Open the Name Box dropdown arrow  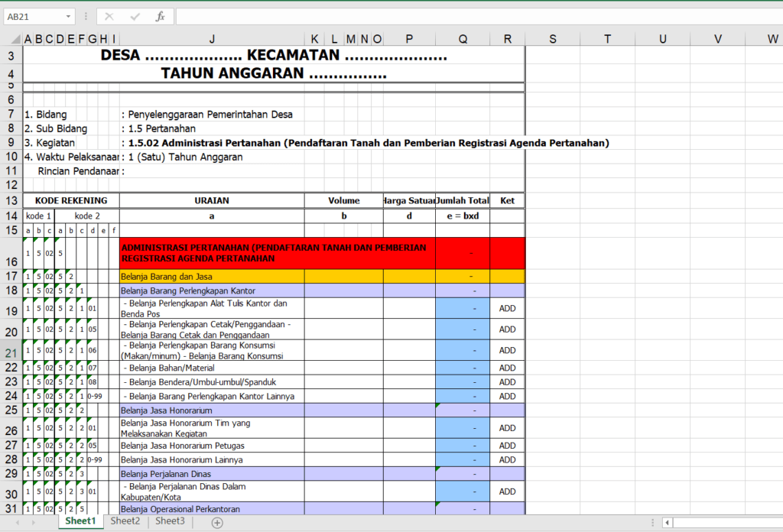tap(69, 16)
